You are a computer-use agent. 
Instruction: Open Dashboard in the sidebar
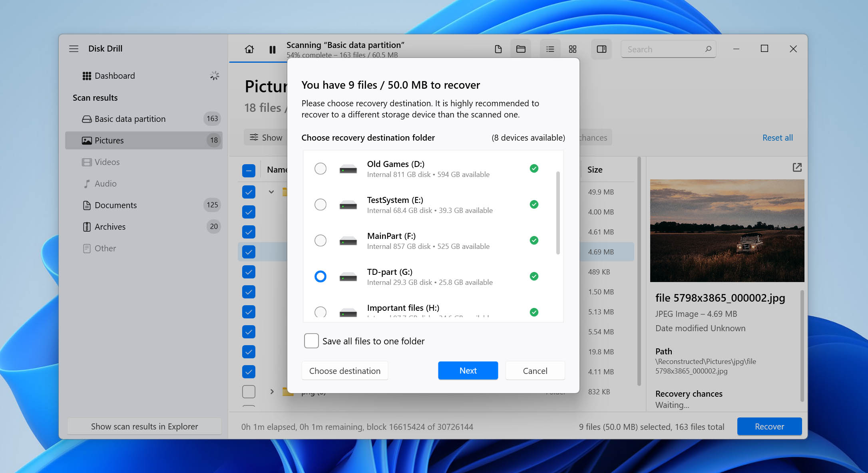point(144,76)
